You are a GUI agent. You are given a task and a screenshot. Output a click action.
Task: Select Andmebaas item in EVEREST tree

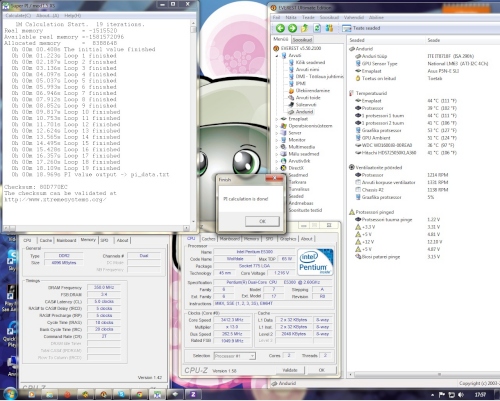[x=301, y=203]
